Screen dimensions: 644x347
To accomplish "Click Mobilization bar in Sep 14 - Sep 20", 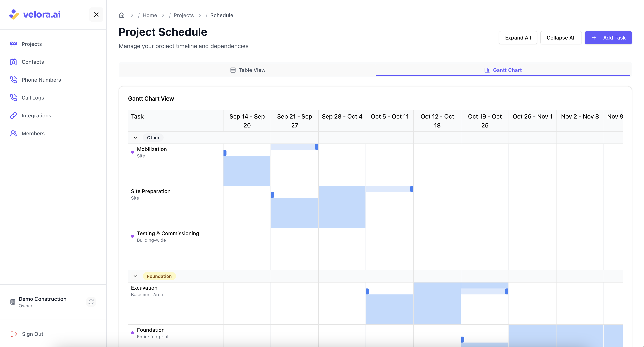I will click(x=247, y=171).
